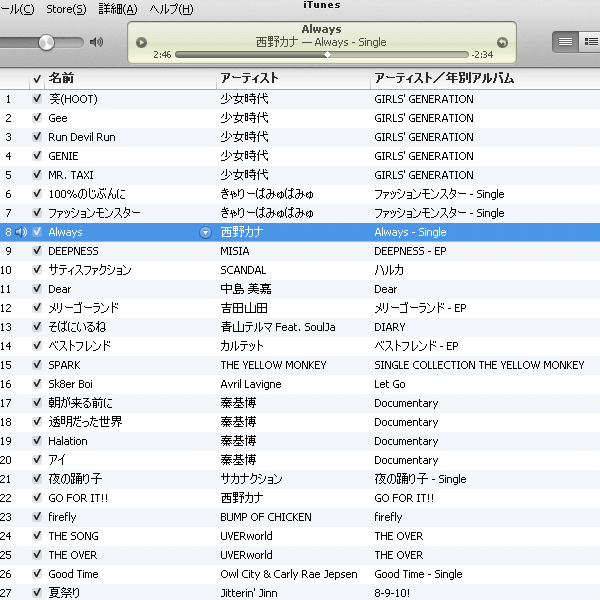Screen dimensions: 600x600
Task: Click artist BUMP OF CHICKEN
Action: (266, 517)
